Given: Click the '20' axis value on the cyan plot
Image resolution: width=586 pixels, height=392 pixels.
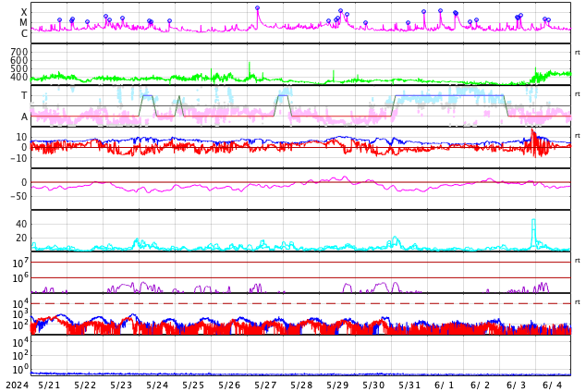Looking at the screenshot, I should click(x=21, y=238).
